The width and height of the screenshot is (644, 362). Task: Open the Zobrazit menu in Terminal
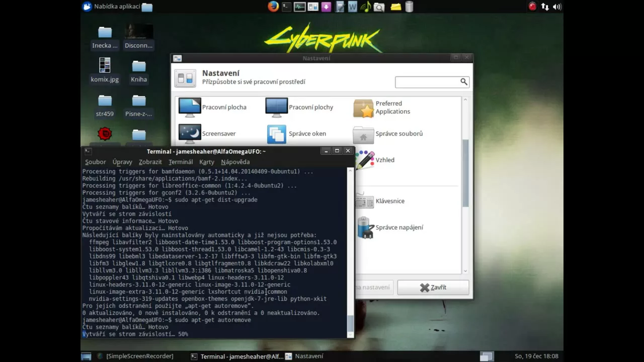[150, 162]
